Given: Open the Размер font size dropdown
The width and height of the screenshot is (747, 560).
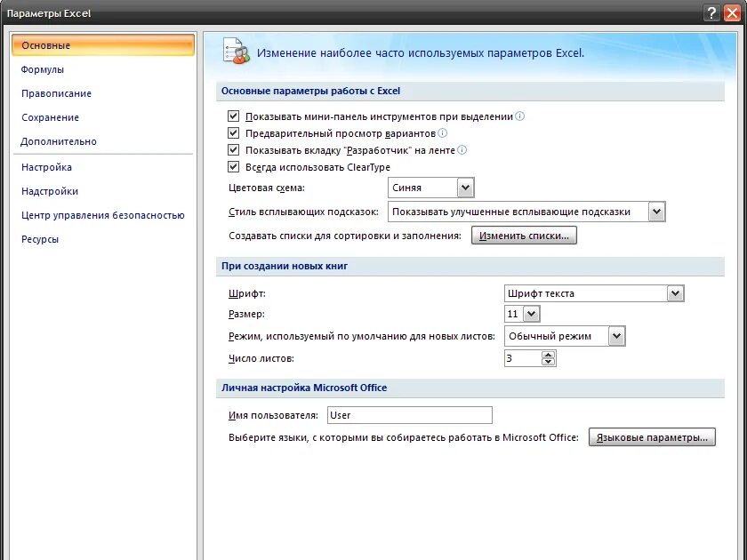Looking at the screenshot, I should coord(531,314).
